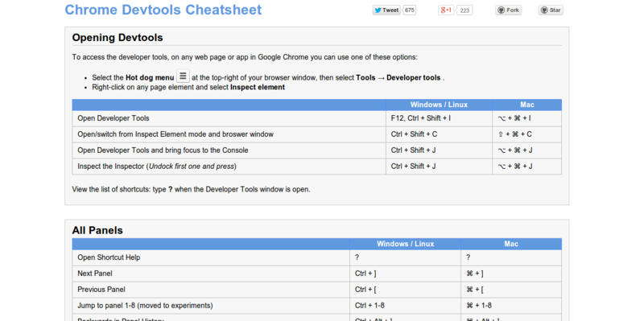The height and width of the screenshot is (321, 644).
Task: Open the 223 plus-one count bubble
Action: [464, 10]
